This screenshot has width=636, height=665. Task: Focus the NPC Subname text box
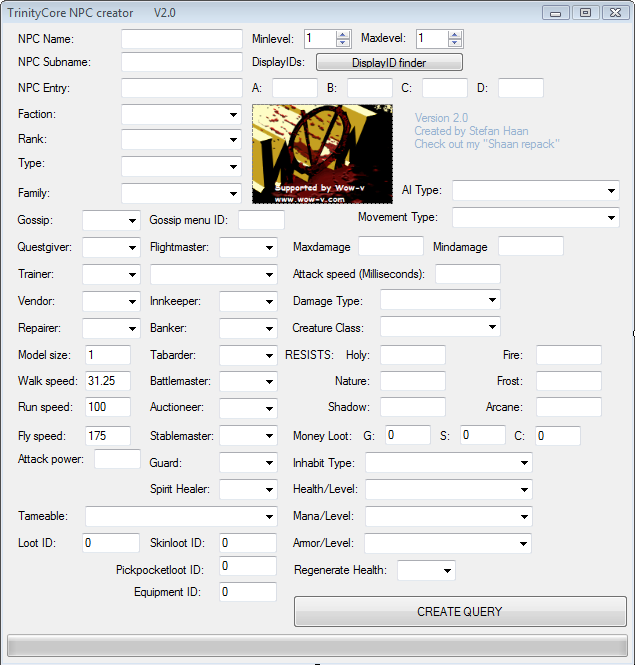click(x=181, y=62)
